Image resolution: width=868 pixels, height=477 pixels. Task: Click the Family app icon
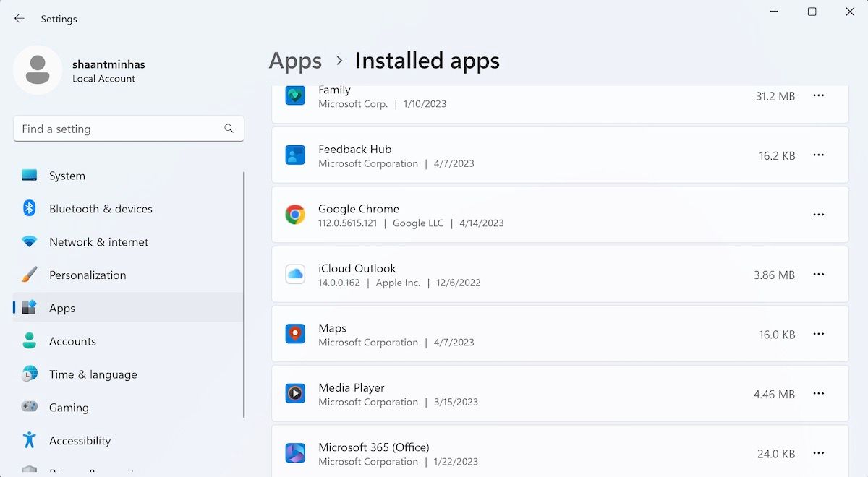pyautogui.click(x=295, y=95)
